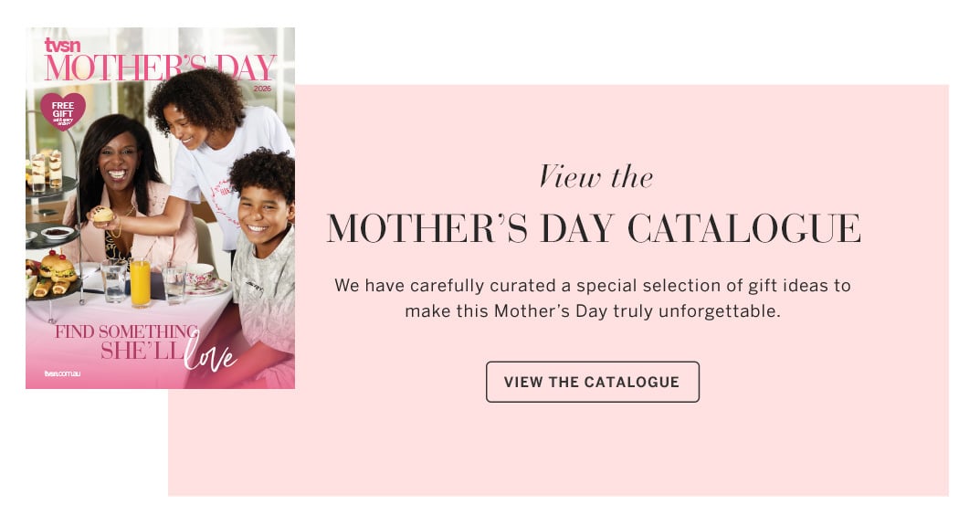The height and width of the screenshot is (515, 980).
Task: Click the floral teacup on the table
Action: 199,276
